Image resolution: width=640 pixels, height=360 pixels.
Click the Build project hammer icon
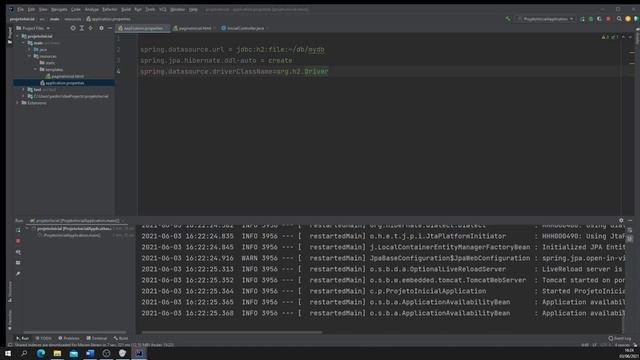tap(508, 19)
